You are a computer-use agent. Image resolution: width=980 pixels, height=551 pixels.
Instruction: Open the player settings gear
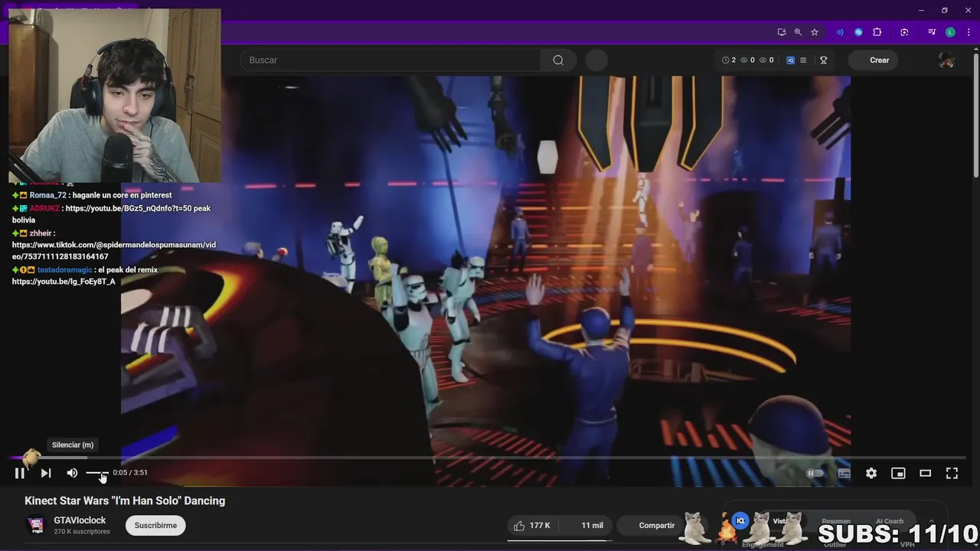coord(871,473)
